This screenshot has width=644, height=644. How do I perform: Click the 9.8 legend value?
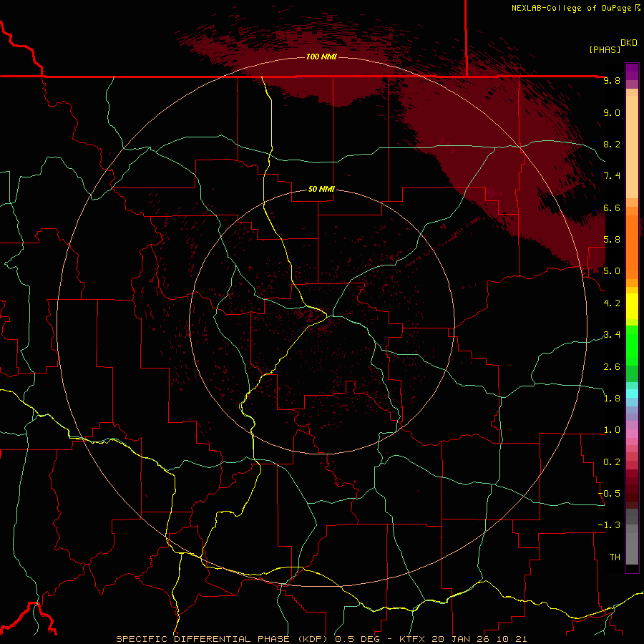click(x=612, y=80)
